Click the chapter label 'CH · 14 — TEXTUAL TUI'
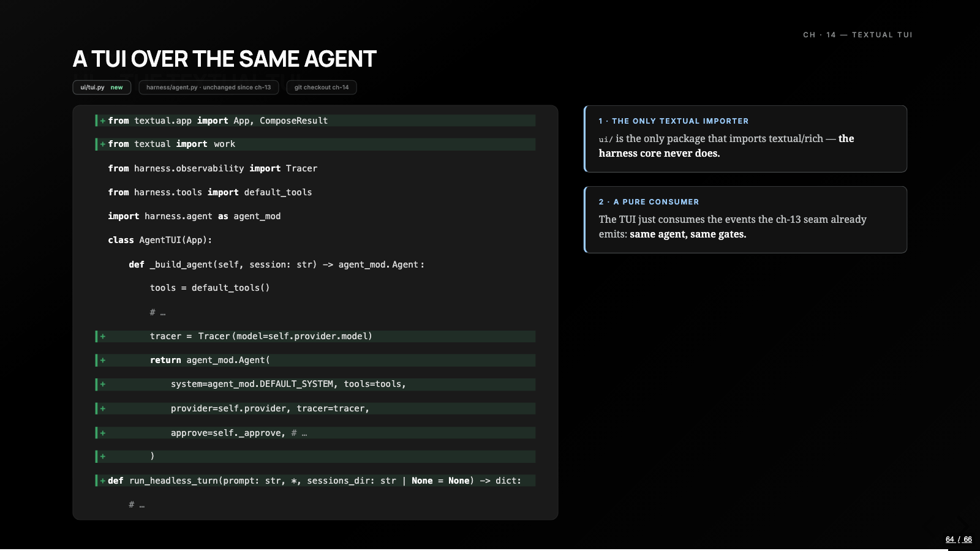Image resolution: width=980 pixels, height=551 pixels. [858, 35]
